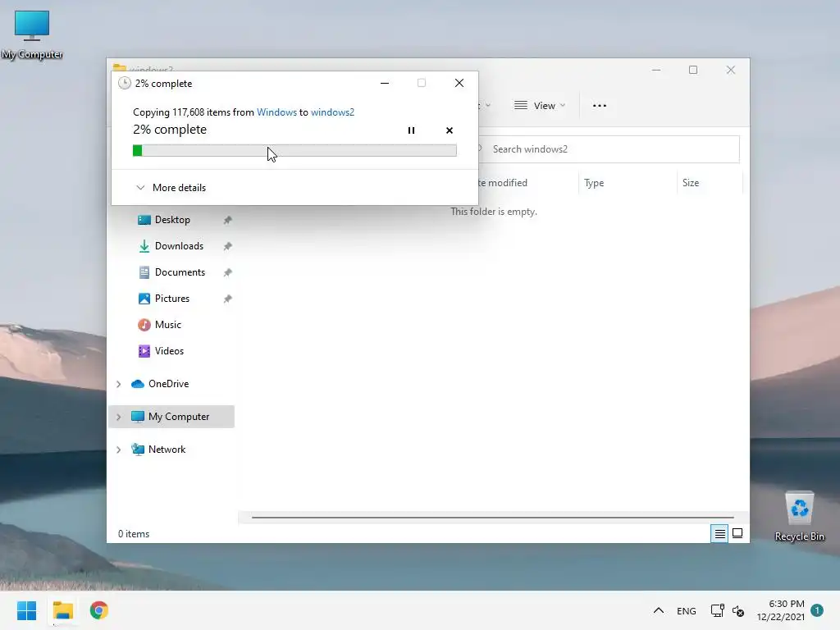Image resolution: width=840 pixels, height=630 pixels.
Task: Select Network in navigation pane
Action: (158, 449)
